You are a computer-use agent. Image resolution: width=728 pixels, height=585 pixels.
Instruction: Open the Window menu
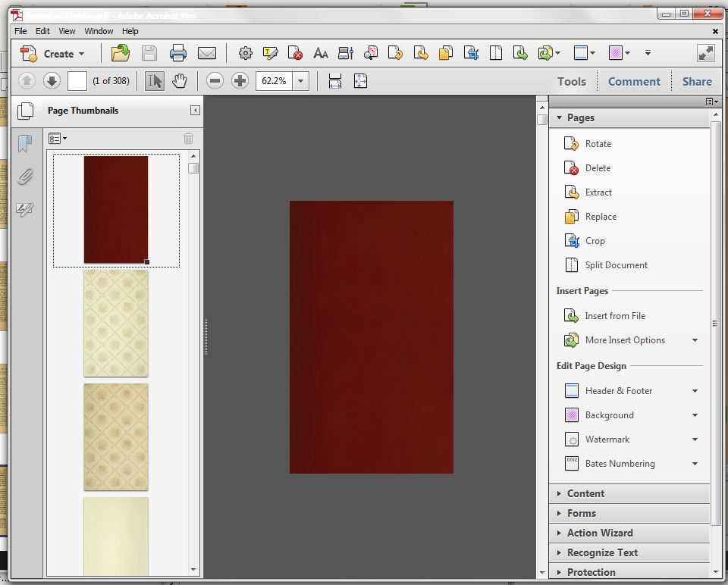tap(99, 31)
